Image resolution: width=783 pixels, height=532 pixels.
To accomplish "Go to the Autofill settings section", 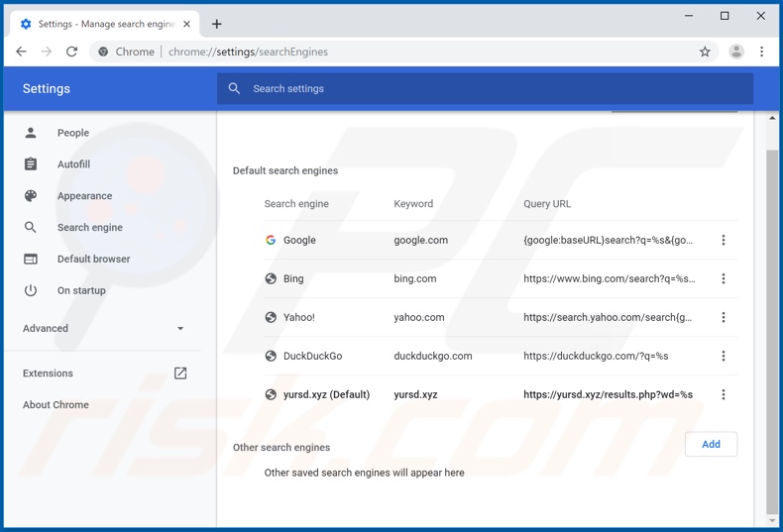I will coord(73,164).
